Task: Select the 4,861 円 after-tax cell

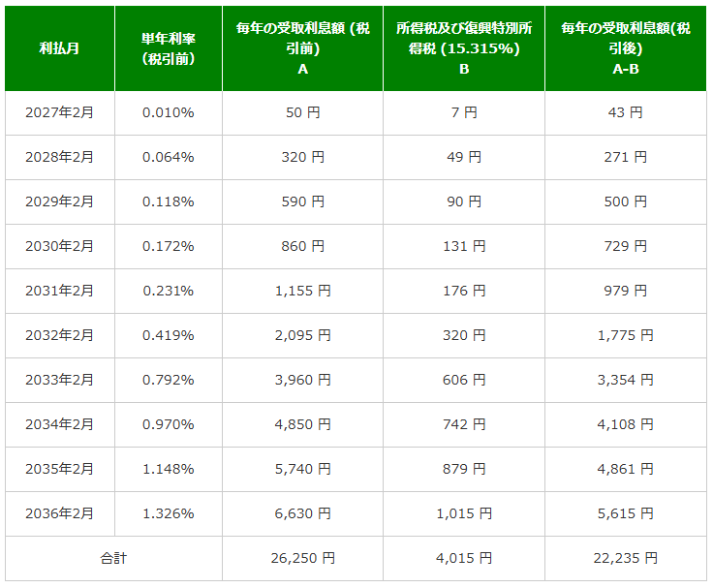Action: pos(625,469)
